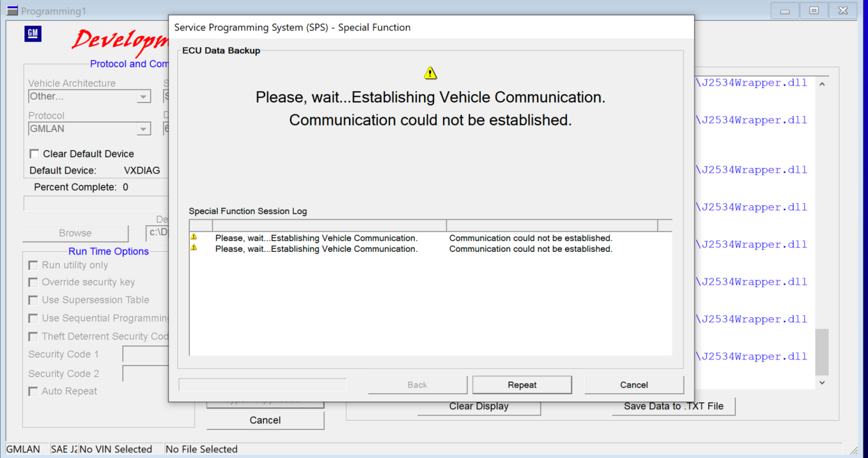Open the Vehicle Architecture dropdown

[143, 97]
